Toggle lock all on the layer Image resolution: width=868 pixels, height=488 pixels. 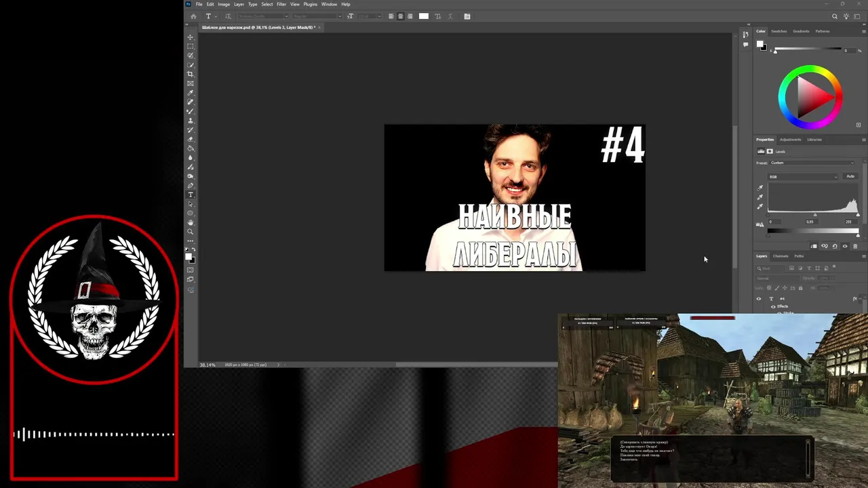800,288
